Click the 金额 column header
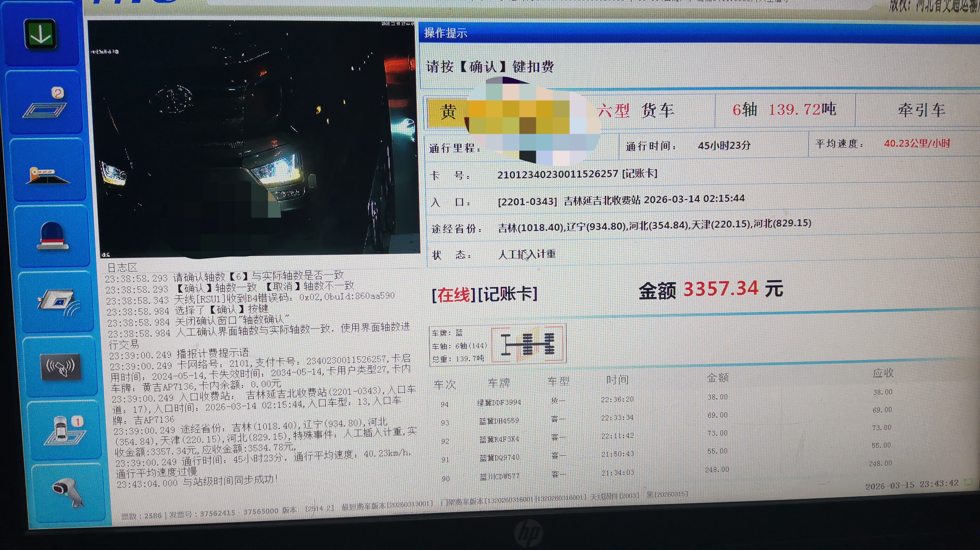The width and height of the screenshot is (980, 550). [x=718, y=378]
